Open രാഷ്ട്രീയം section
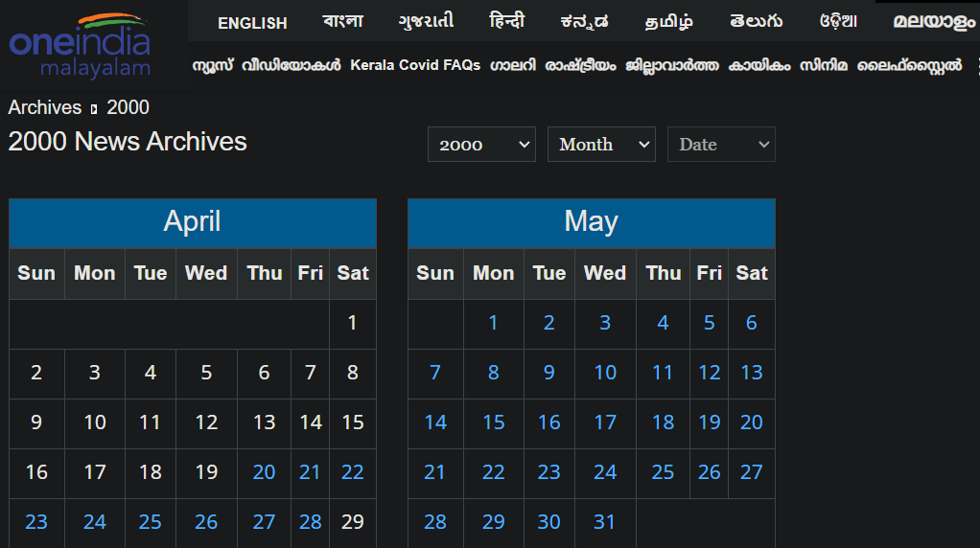Screen dimensions: 980x548 tap(580, 65)
